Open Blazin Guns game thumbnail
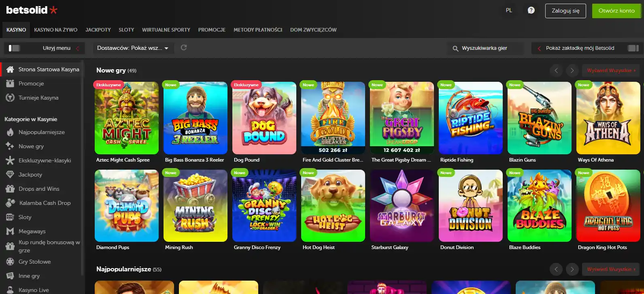 point(540,118)
